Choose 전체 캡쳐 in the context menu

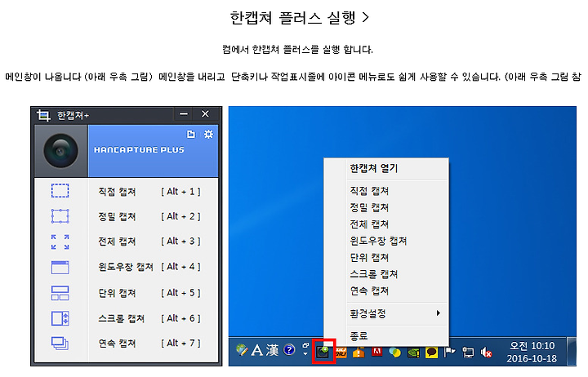pos(369,224)
